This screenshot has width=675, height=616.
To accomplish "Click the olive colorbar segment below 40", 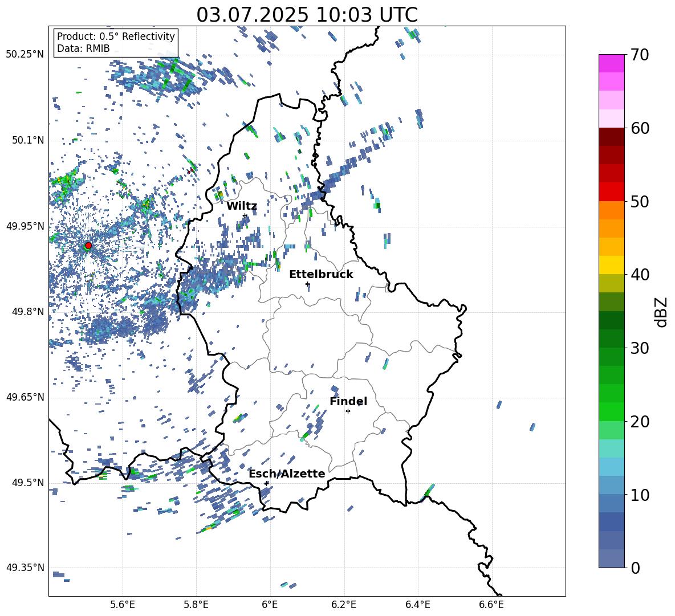I will click(x=612, y=283).
